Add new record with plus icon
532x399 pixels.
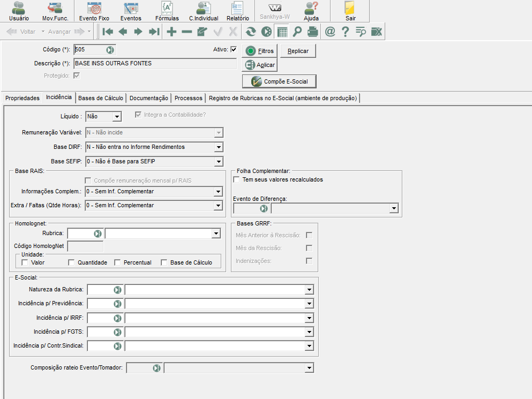(171, 32)
